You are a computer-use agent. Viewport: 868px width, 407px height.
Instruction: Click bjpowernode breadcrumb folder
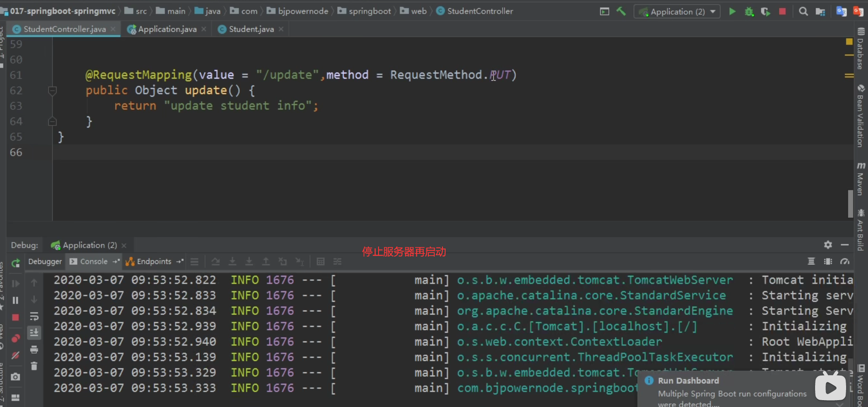[x=297, y=11]
